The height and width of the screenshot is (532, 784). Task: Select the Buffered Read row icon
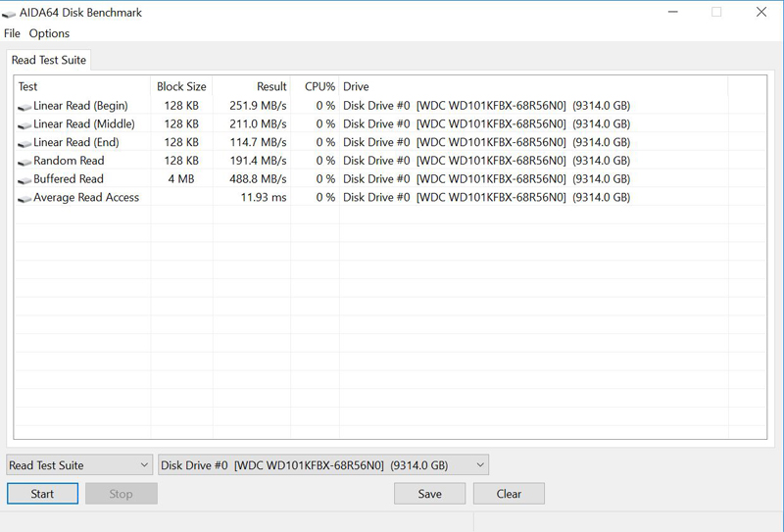coord(24,180)
